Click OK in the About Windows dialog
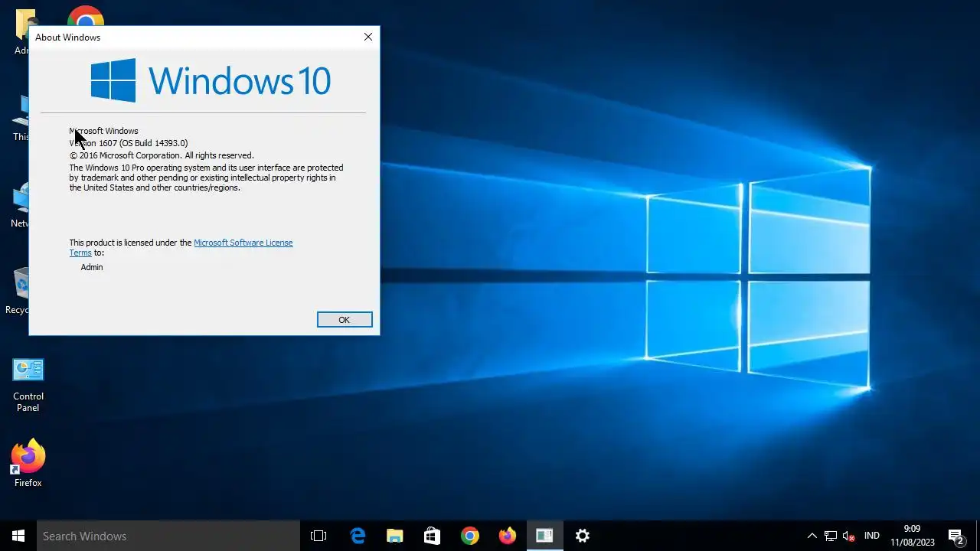This screenshot has width=980, height=551. point(345,320)
